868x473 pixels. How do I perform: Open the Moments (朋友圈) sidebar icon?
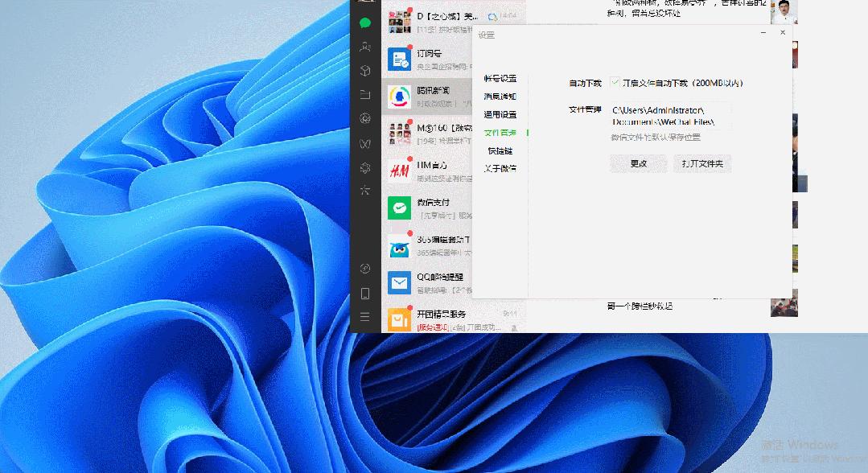pos(365,119)
